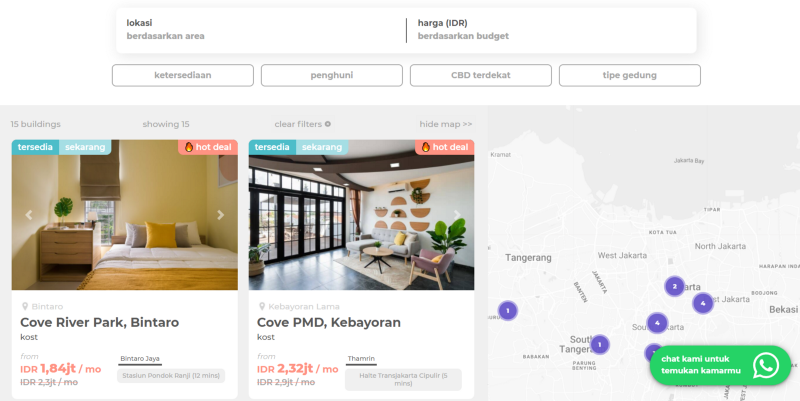This screenshot has width=800, height=401.
Task: Click the map cluster 4 on South Jakarta
Action: click(x=657, y=323)
